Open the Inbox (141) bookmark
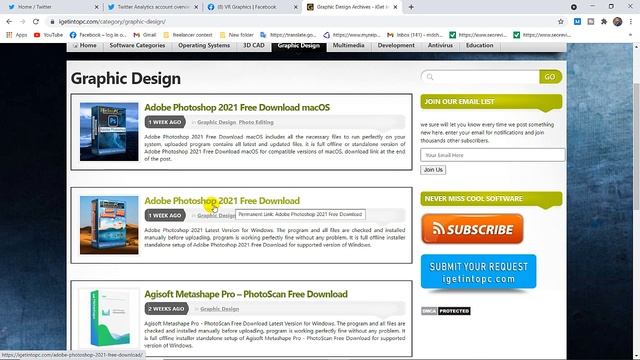This screenshot has height=360, width=640. 415,35
